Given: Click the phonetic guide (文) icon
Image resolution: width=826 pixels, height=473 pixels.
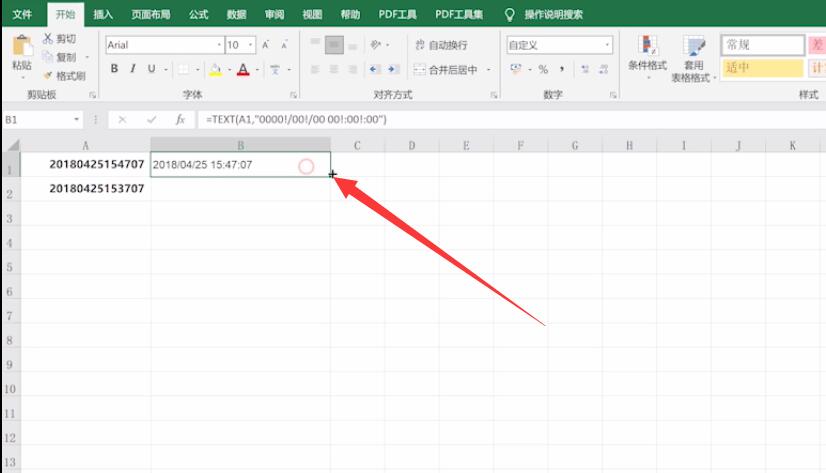Looking at the screenshot, I should [274, 69].
